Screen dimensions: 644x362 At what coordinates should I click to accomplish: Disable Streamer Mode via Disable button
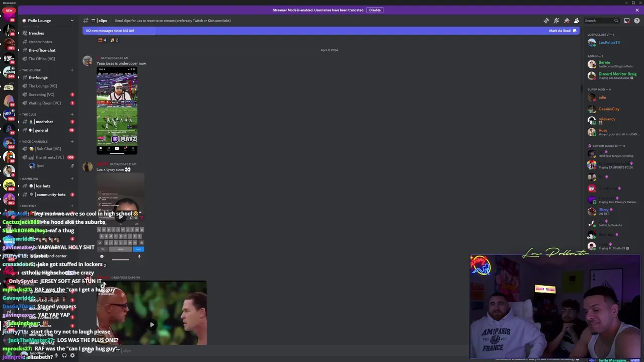coord(375,10)
